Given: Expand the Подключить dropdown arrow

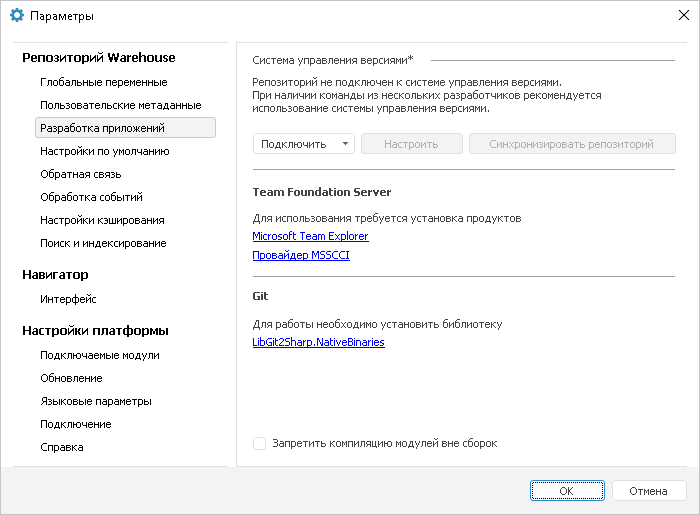Looking at the screenshot, I should coord(345,144).
